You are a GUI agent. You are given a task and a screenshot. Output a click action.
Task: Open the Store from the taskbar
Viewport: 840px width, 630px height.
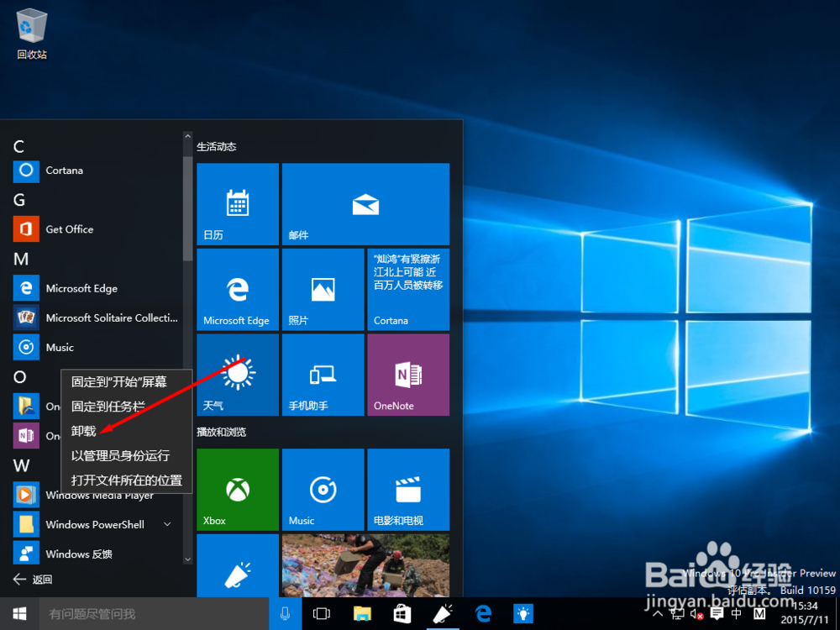pos(402,613)
